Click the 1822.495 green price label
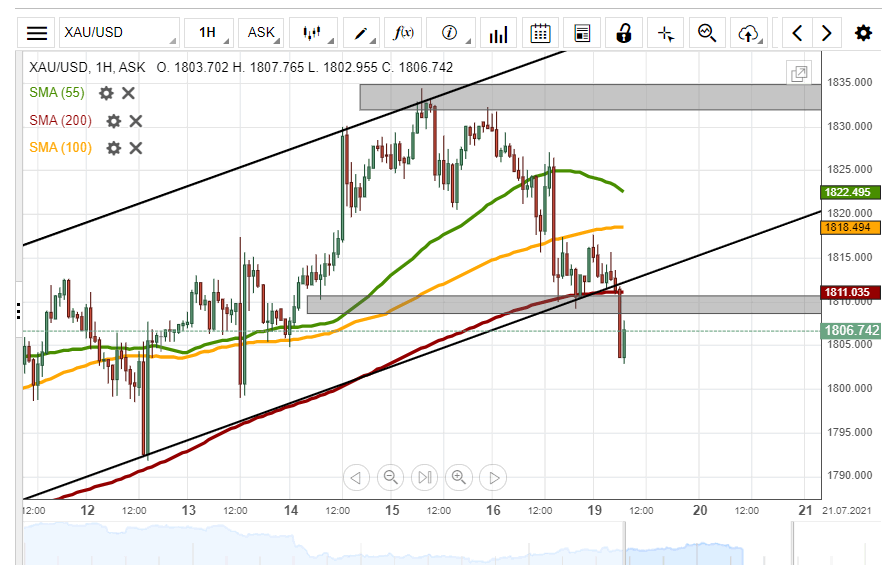886x574 pixels. 850,192
